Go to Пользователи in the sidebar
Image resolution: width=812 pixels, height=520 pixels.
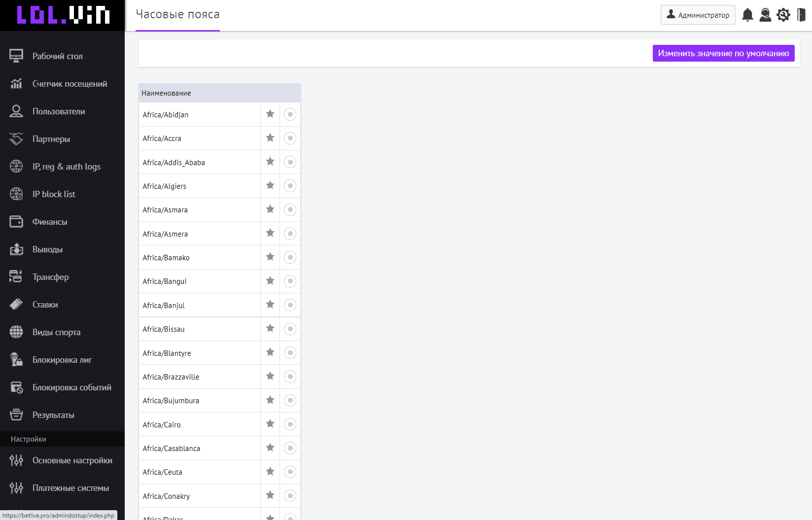58,111
